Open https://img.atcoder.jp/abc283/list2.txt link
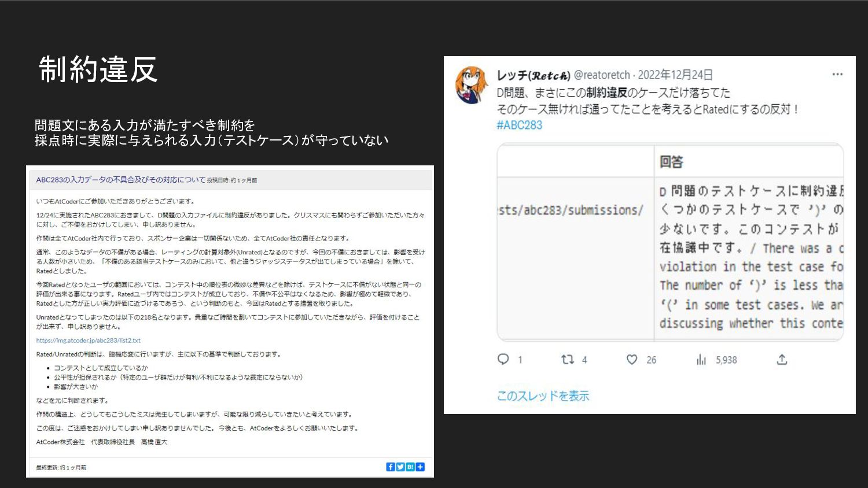Viewport: 868px width, 488px height. tap(89, 341)
